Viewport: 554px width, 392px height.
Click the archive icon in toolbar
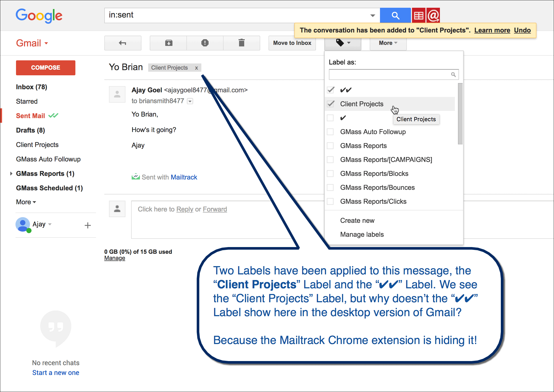click(169, 43)
